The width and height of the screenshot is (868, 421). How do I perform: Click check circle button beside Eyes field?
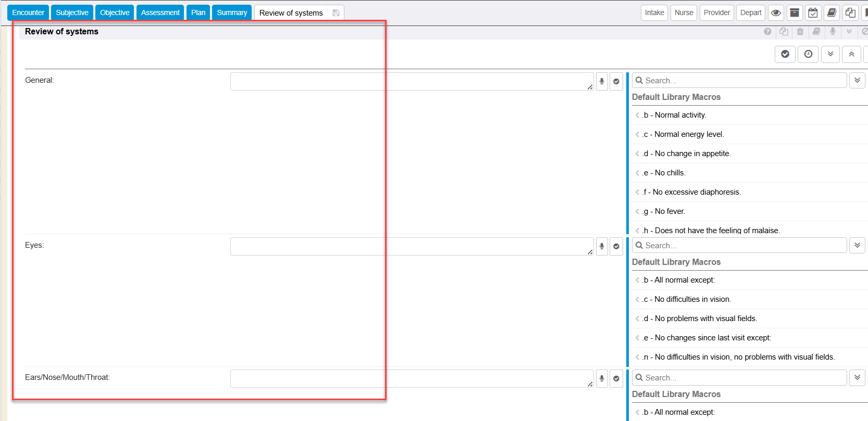[616, 246]
